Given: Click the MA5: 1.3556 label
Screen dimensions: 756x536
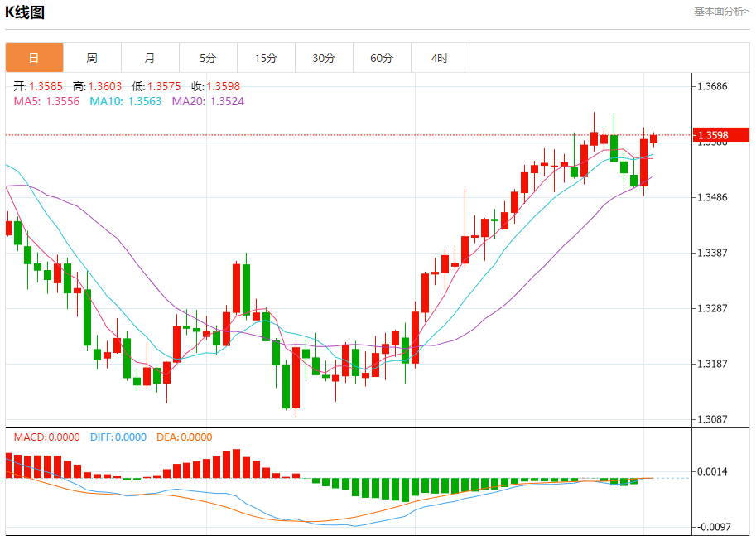Looking at the screenshot, I should (46, 101).
